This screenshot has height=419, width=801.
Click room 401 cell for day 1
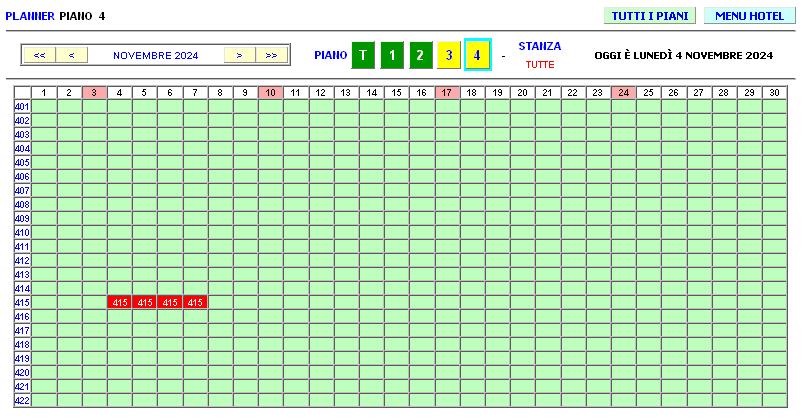coord(44,106)
